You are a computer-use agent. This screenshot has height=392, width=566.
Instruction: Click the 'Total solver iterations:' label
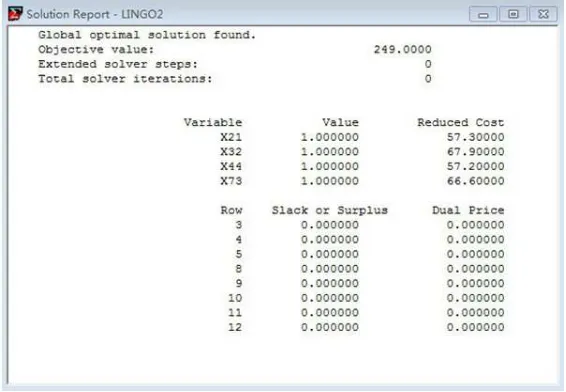[125, 79]
